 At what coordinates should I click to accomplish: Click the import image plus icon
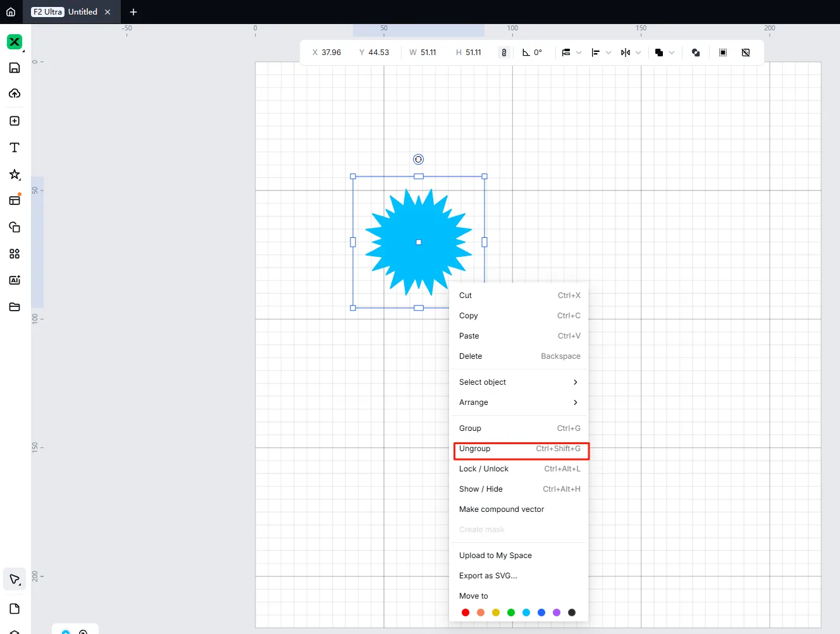15,121
